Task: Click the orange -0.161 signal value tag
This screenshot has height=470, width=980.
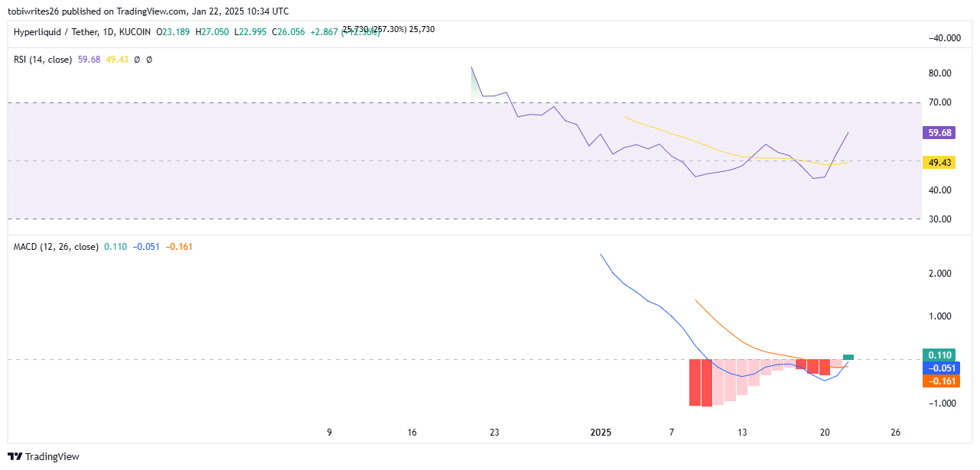Action: pos(939,381)
